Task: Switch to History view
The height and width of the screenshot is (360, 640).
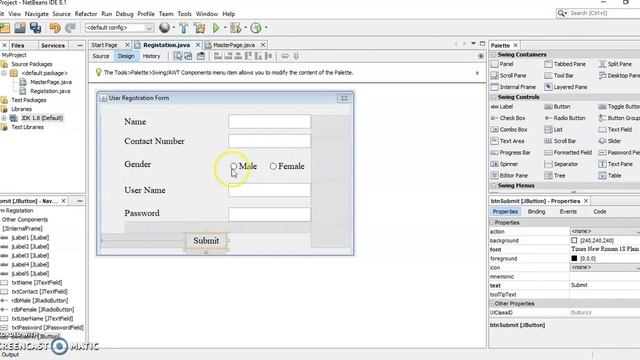Action: (x=151, y=56)
